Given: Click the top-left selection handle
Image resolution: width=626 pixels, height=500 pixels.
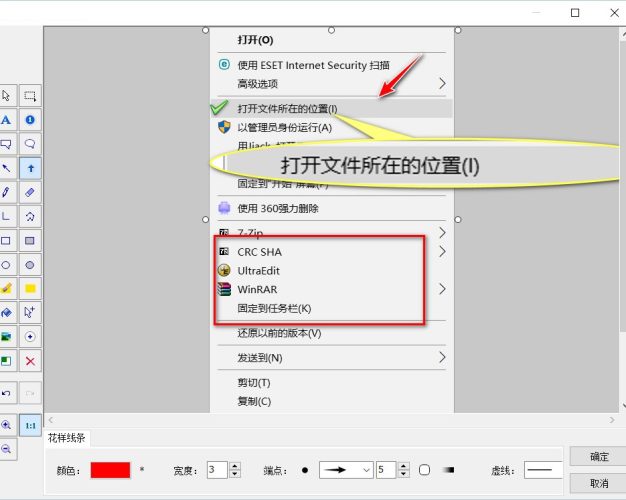Looking at the screenshot, I should click(205, 30).
